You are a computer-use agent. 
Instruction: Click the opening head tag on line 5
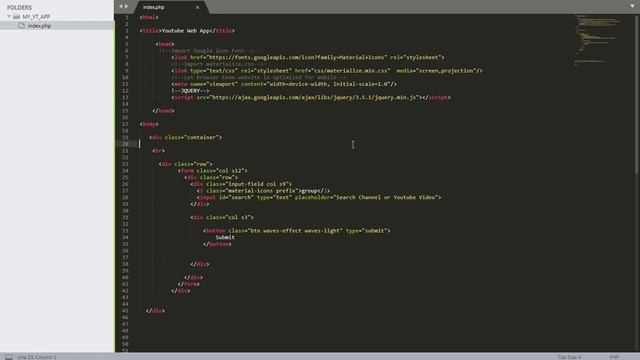coord(165,44)
